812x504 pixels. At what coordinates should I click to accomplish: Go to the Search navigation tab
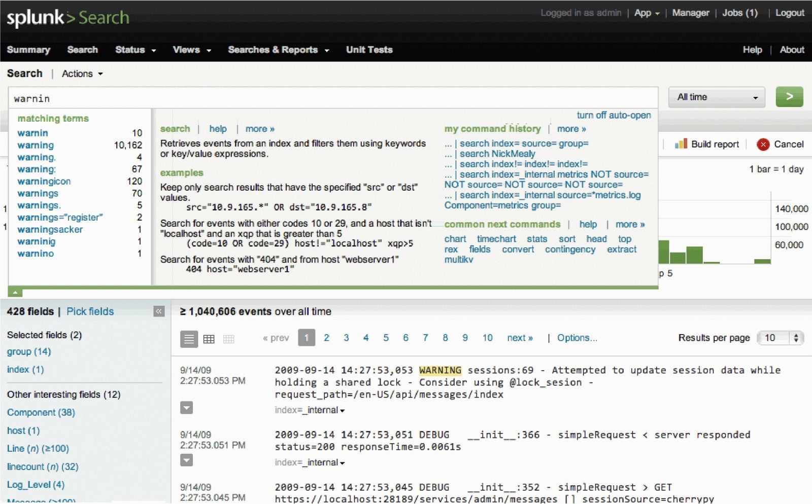click(82, 50)
